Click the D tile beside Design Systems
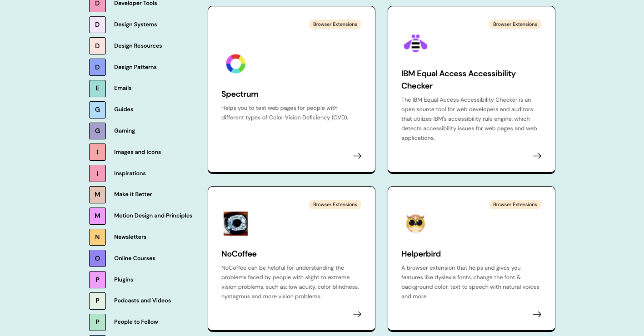 pyautogui.click(x=97, y=25)
